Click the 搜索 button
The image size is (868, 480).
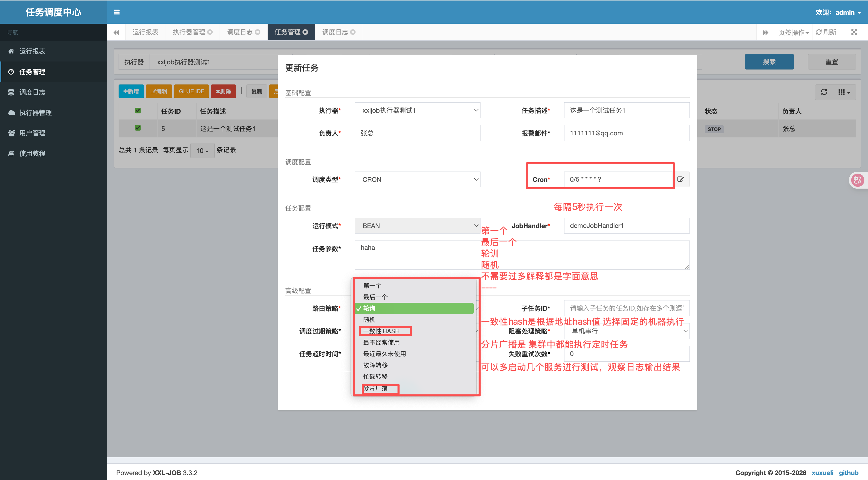click(769, 62)
